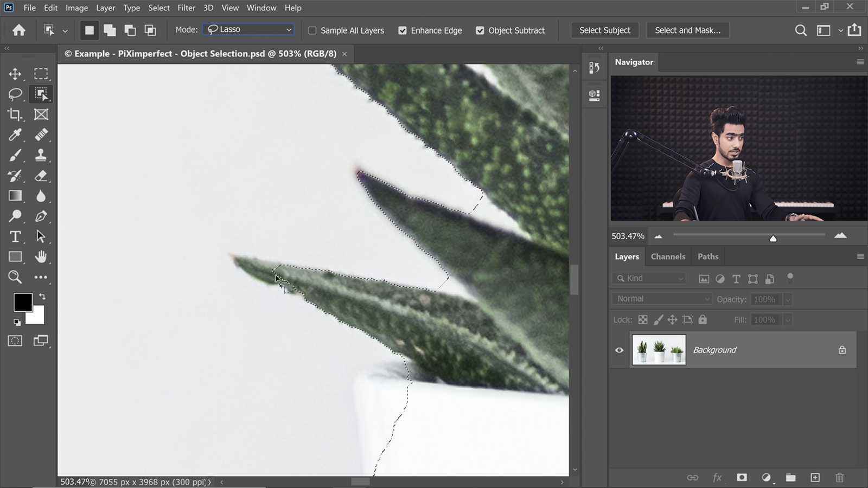Click the Home icon in options bar
Image resolution: width=868 pixels, height=488 pixels.
(19, 30)
